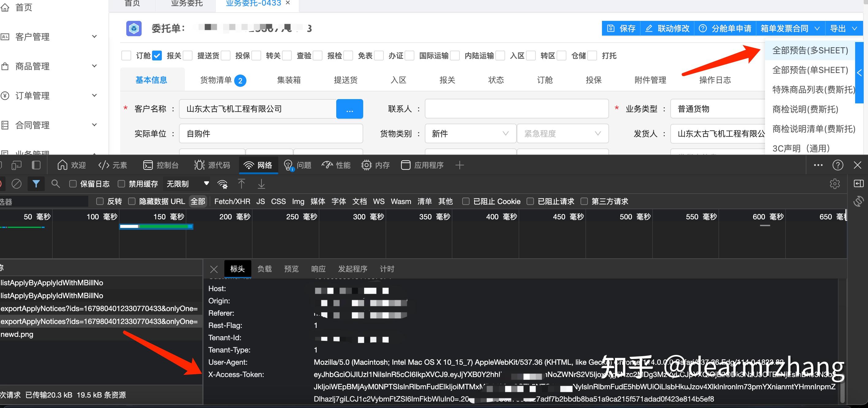The height and width of the screenshot is (408, 868).
Task: Check the 反转 filter checkbox
Action: [100, 201]
